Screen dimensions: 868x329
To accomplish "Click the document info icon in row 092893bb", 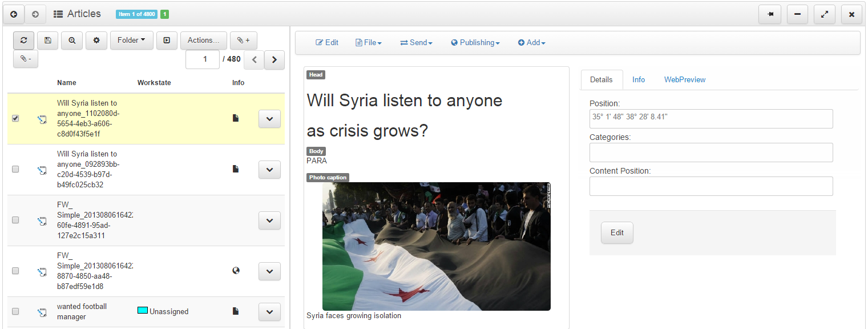I will (x=235, y=169).
